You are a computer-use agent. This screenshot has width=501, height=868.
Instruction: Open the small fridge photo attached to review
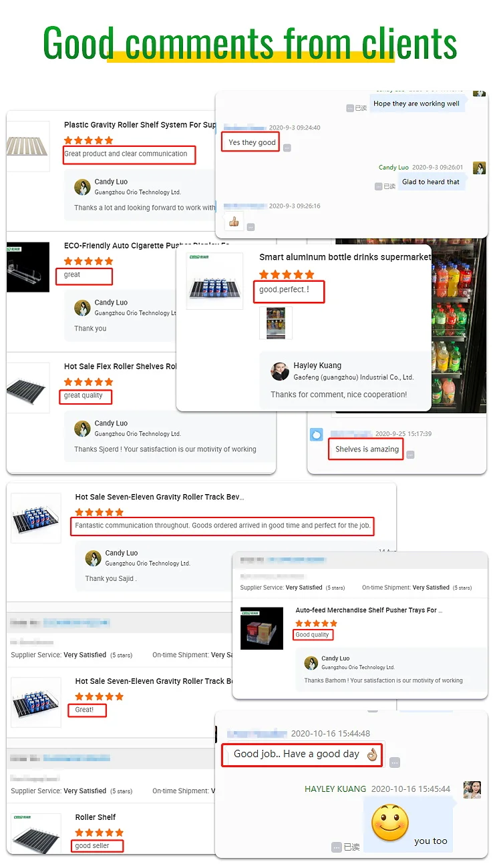click(276, 323)
